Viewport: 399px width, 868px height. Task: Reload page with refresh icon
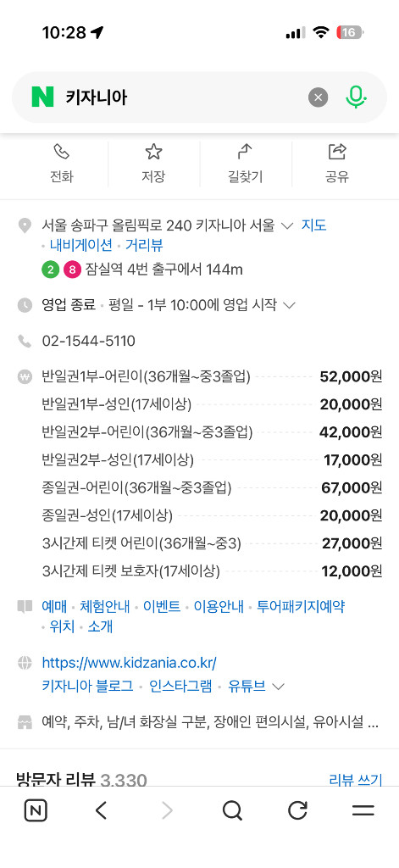(297, 811)
